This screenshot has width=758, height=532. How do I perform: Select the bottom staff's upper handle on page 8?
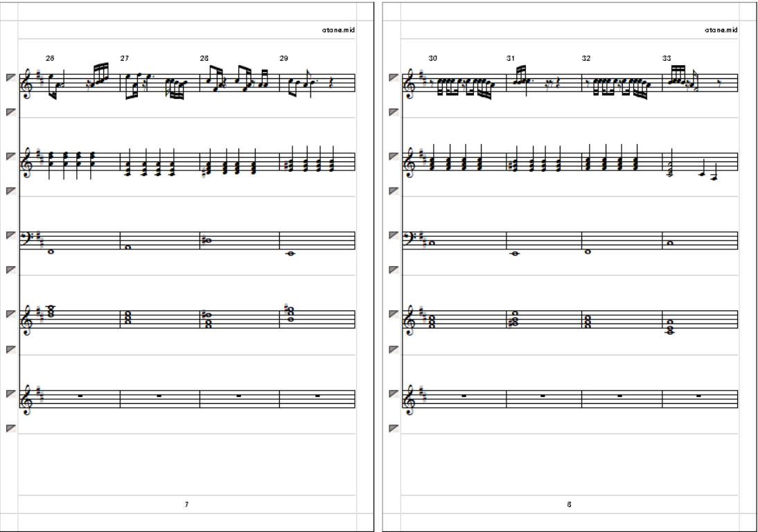tap(394, 394)
